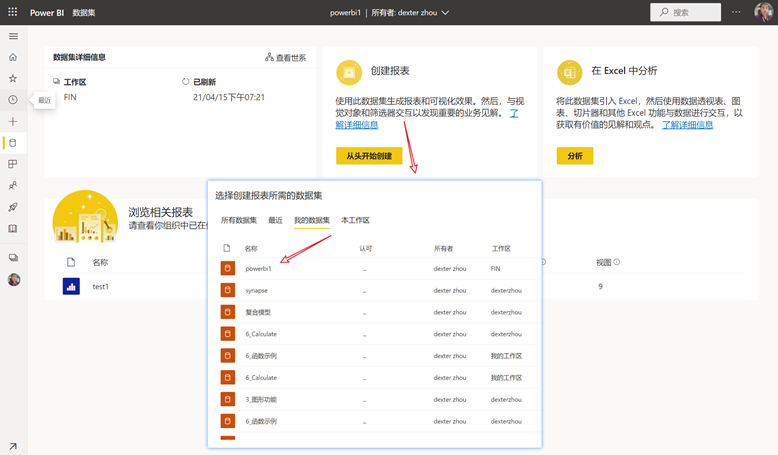Open Workspaces icon in sidebar
The width and height of the screenshot is (778, 455).
point(13,258)
